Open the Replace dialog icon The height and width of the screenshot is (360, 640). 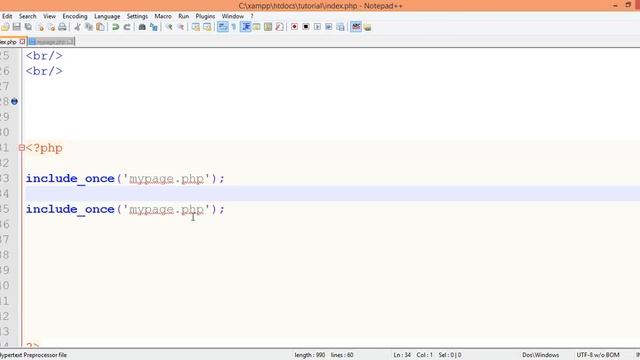tap(154, 27)
